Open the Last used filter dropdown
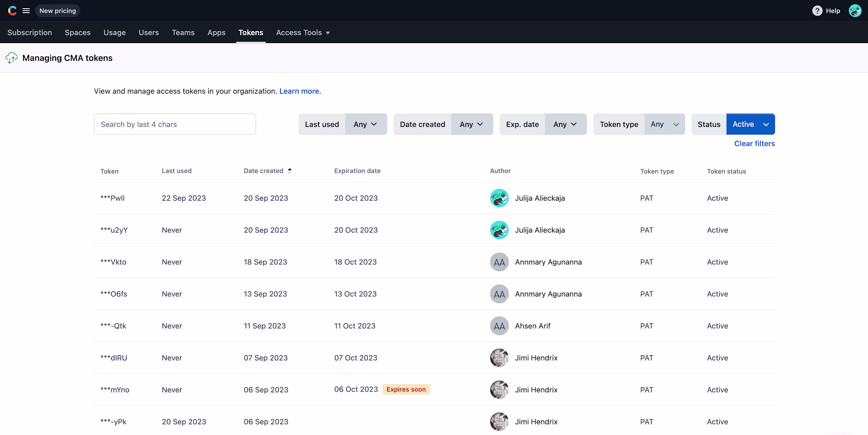The height and width of the screenshot is (435, 868). tap(366, 124)
